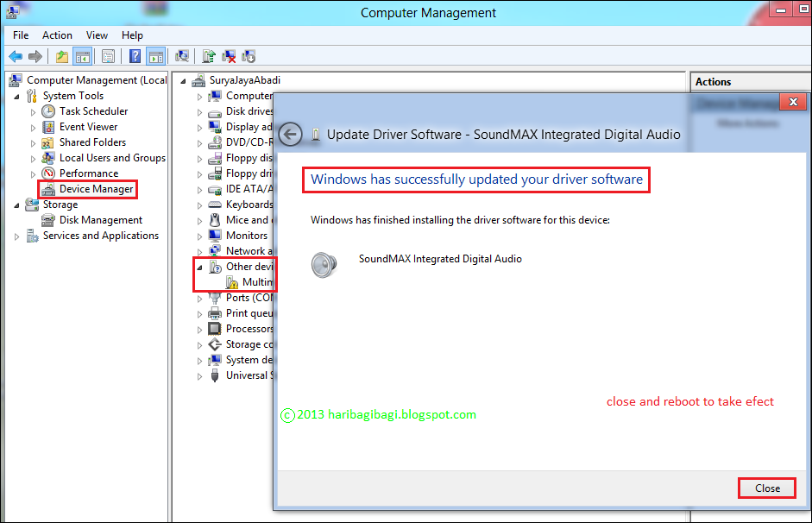The width and height of the screenshot is (812, 523).
Task: Expand the Keyboards category
Action: (x=200, y=205)
